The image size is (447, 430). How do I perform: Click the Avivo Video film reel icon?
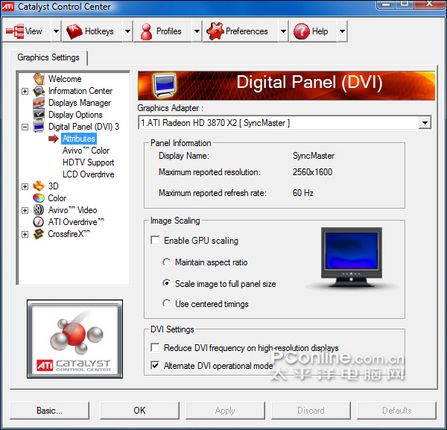[39, 210]
